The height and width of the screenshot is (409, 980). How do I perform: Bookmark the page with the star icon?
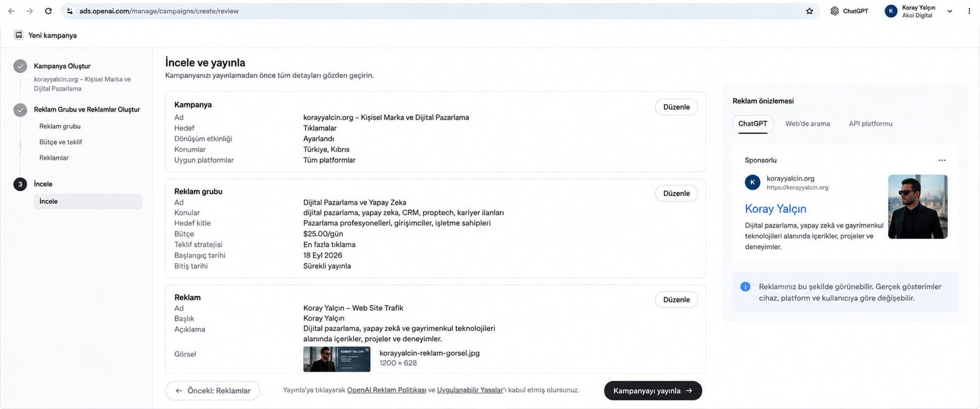(x=810, y=11)
